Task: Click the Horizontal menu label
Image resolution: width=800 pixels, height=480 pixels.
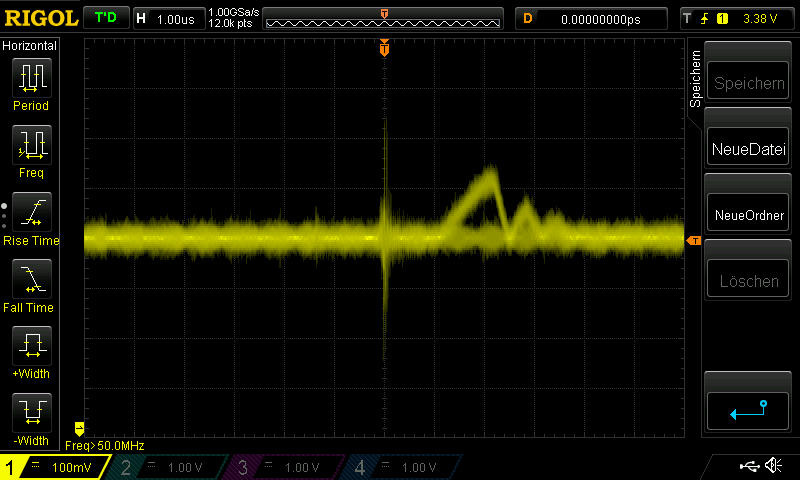Action: click(30, 45)
